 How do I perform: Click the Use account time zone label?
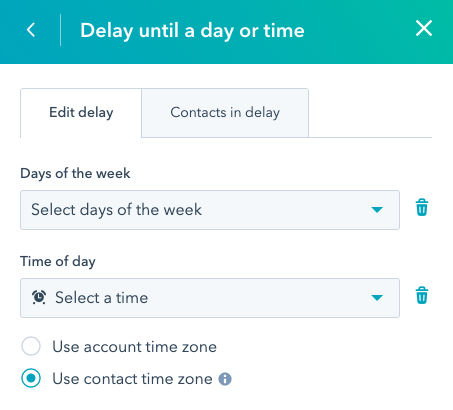(134, 347)
